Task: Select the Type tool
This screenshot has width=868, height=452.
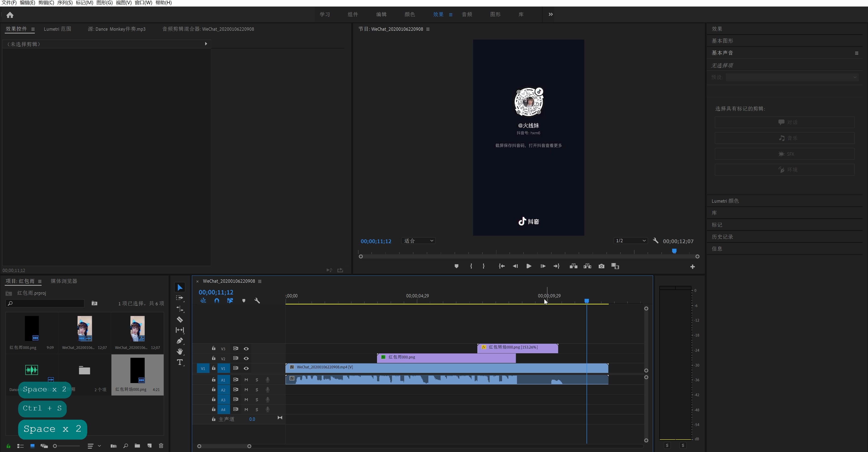Action: (180, 362)
